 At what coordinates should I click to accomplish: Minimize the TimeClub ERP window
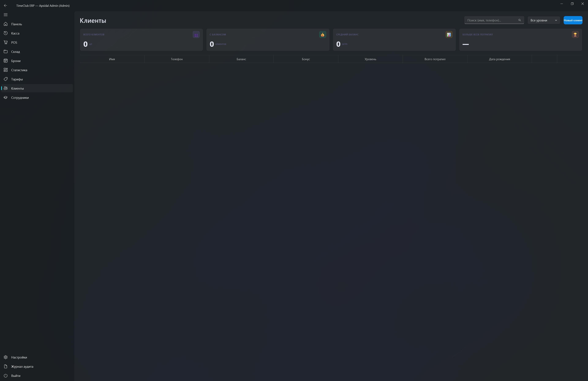(562, 4)
